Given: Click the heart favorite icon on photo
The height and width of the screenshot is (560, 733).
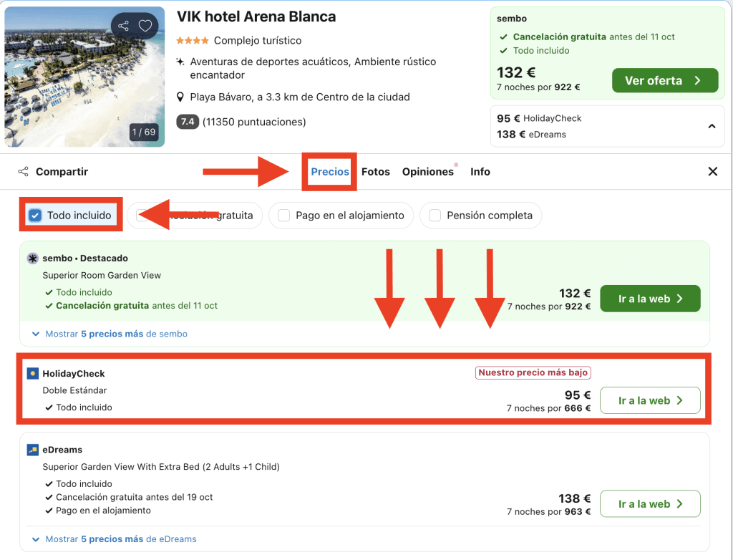Looking at the screenshot, I should point(145,26).
